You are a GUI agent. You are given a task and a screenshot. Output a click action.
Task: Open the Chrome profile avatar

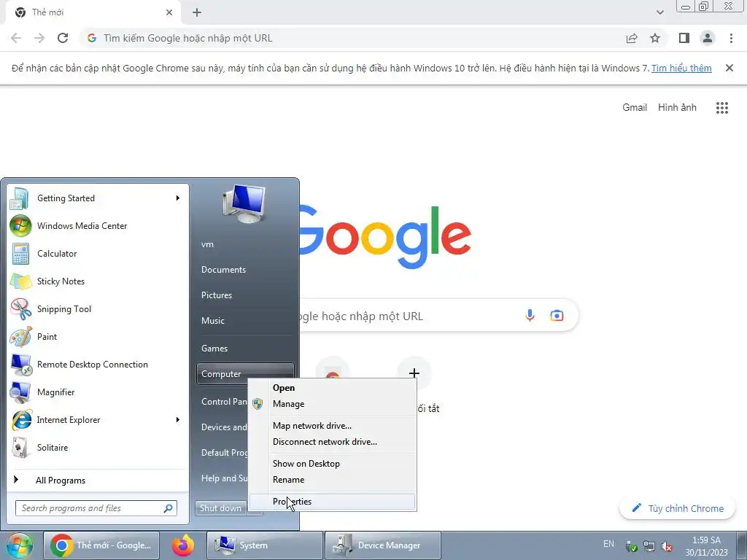point(708,38)
